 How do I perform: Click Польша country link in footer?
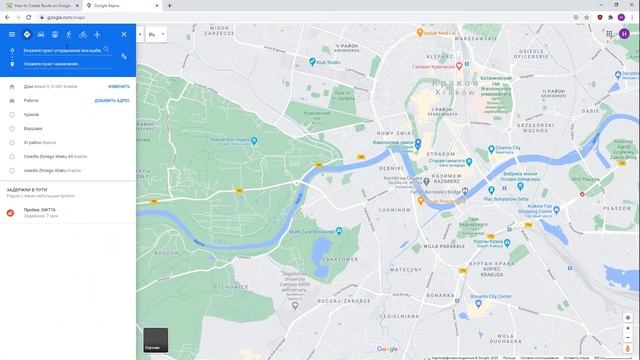(x=509, y=358)
